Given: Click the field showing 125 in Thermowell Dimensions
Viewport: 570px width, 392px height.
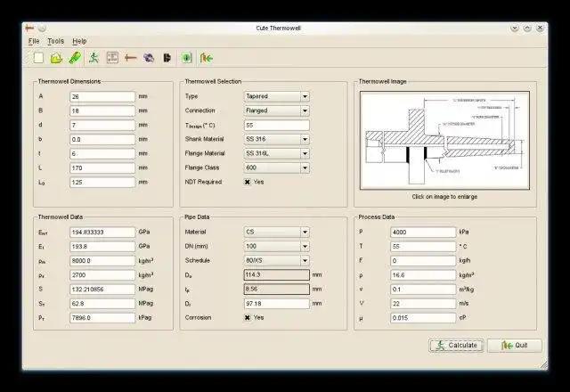Looking at the screenshot, I should 102,182.
